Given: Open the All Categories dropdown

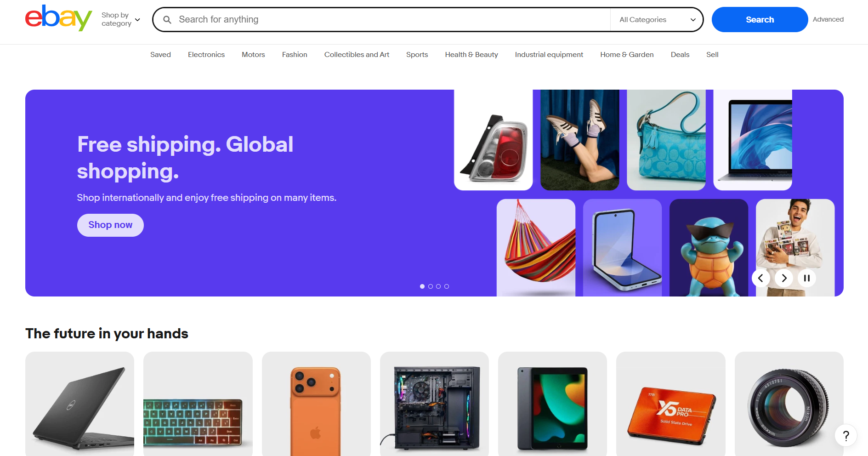Looking at the screenshot, I should pos(657,20).
